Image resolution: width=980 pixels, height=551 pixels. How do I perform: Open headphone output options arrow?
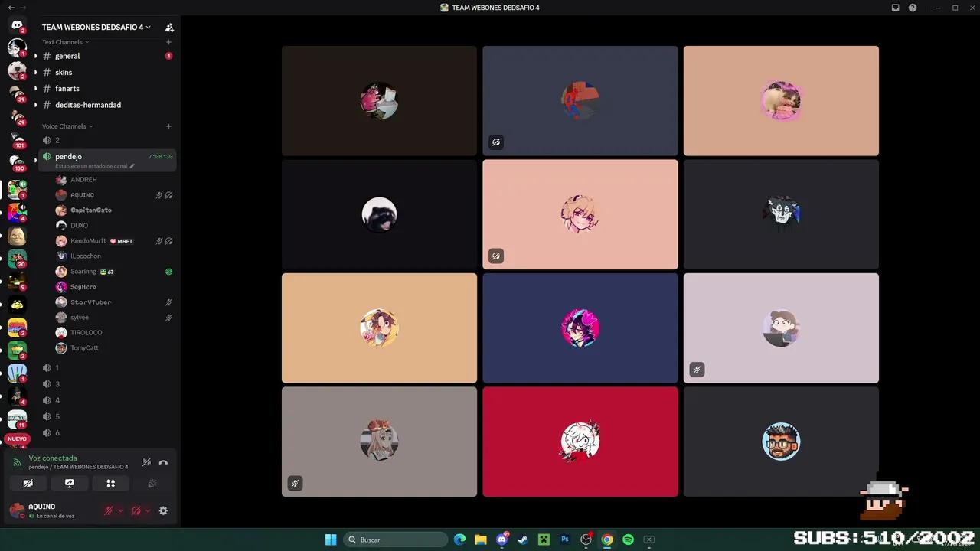147,510
